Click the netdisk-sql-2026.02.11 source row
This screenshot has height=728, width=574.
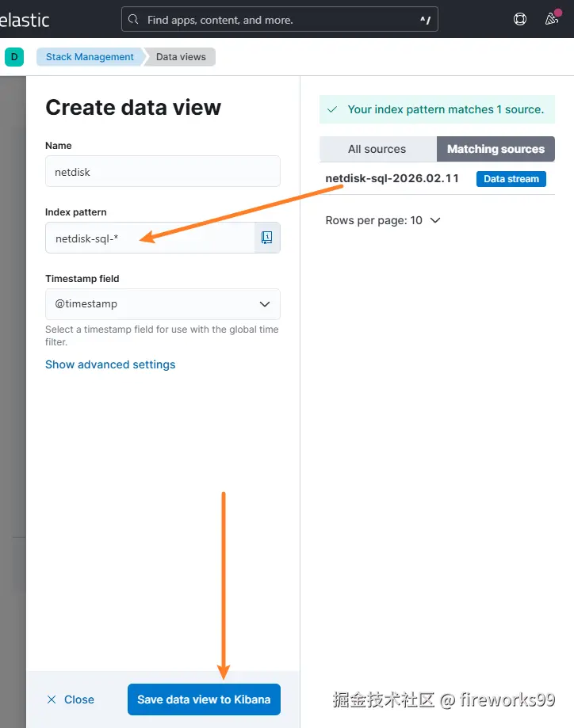coord(392,178)
